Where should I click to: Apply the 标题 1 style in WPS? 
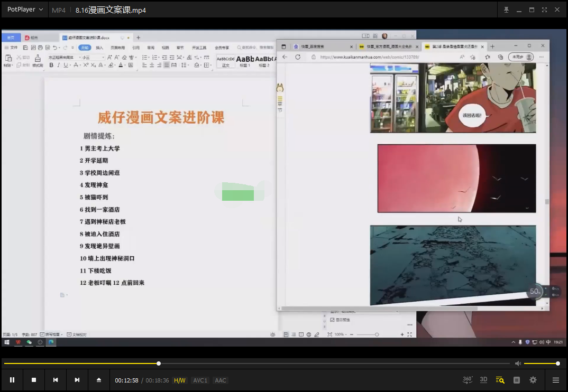[245, 61]
